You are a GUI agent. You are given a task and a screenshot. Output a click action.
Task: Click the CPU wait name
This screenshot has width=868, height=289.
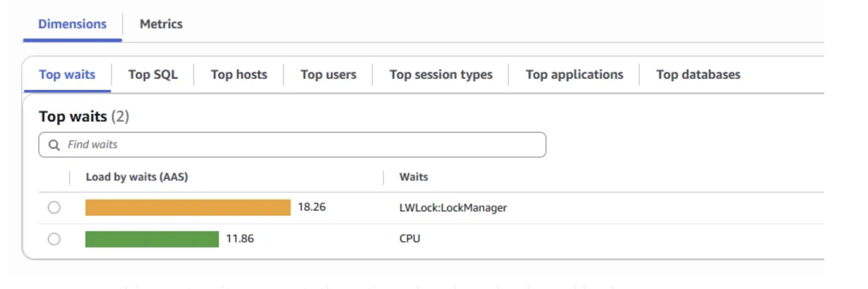coord(410,239)
